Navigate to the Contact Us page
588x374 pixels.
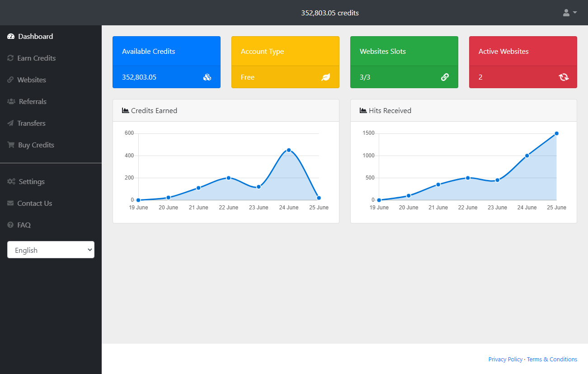click(x=34, y=204)
